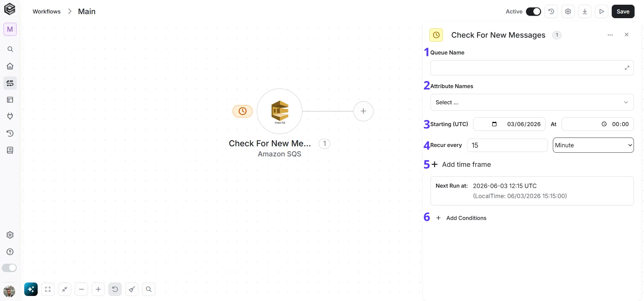Open the connections plug icon

(10, 116)
